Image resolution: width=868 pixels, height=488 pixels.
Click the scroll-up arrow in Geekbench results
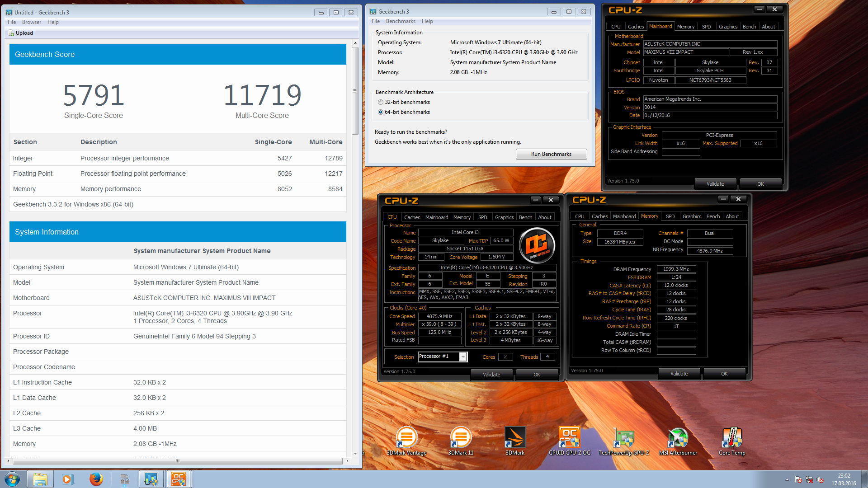pyautogui.click(x=355, y=43)
